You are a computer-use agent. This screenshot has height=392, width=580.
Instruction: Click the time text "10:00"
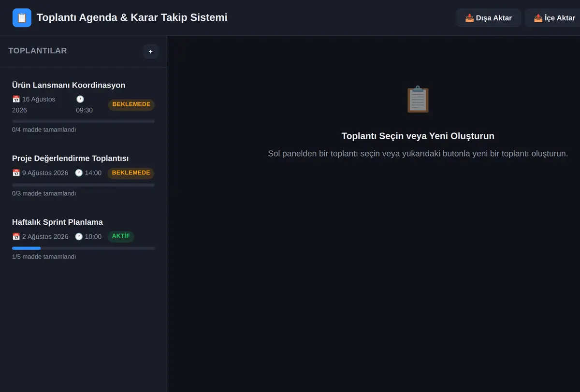pos(93,236)
